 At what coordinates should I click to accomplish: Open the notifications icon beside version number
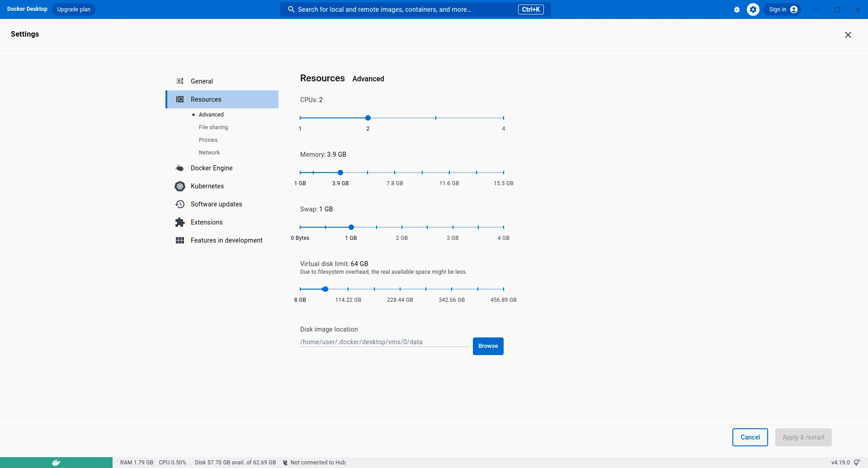[857, 462]
